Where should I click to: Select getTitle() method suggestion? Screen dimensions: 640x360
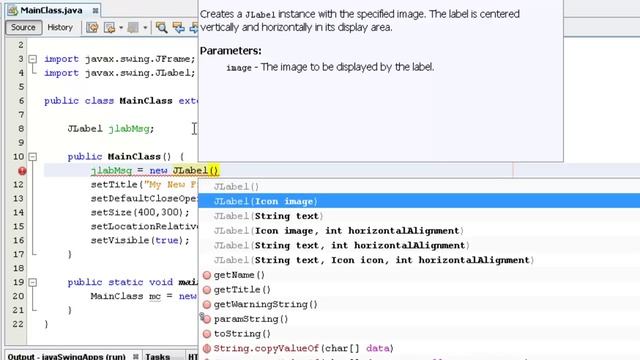click(x=419, y=289)
